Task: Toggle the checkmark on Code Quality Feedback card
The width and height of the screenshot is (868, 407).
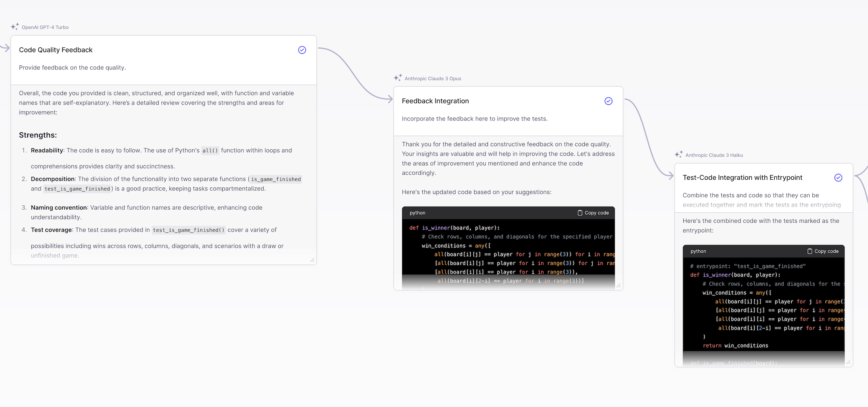Action: pyautogui.click(x=302, y=50)
